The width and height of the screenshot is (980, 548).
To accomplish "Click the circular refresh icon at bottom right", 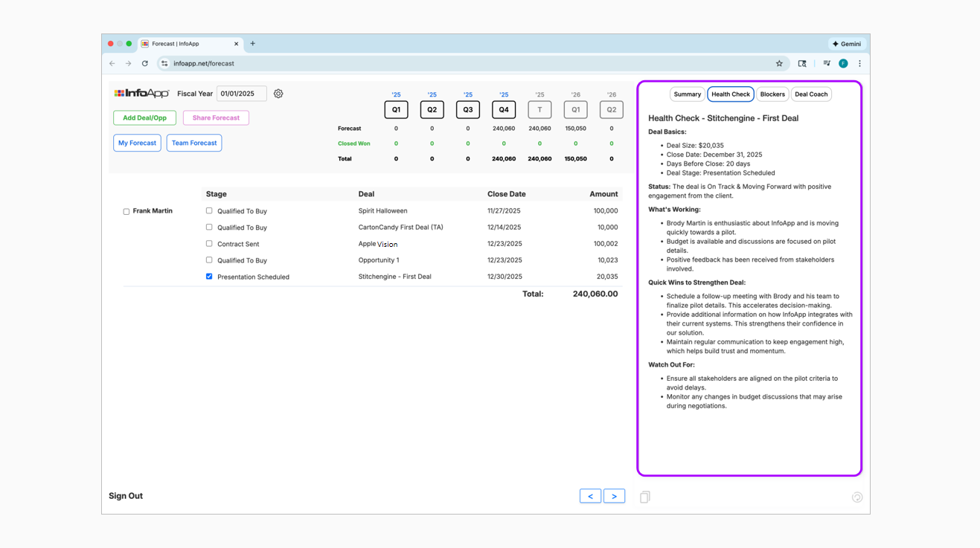I will tap(856, 497).
